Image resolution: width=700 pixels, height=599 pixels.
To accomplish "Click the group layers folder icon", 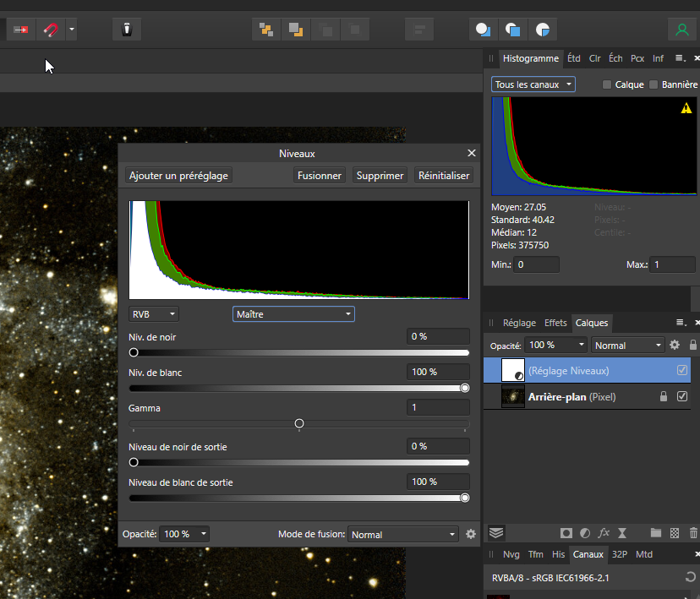I will (x=655, y=533).
